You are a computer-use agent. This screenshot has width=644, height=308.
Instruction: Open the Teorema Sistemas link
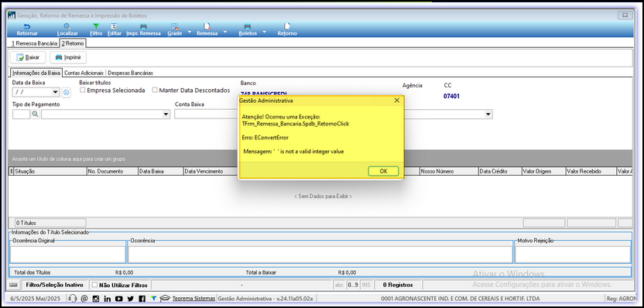[194, 299]
